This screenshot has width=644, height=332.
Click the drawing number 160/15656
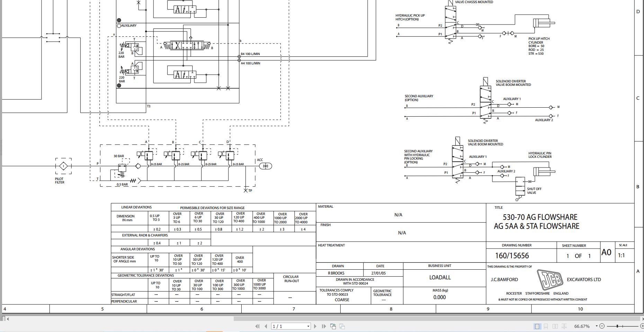(x=512, y=256)
